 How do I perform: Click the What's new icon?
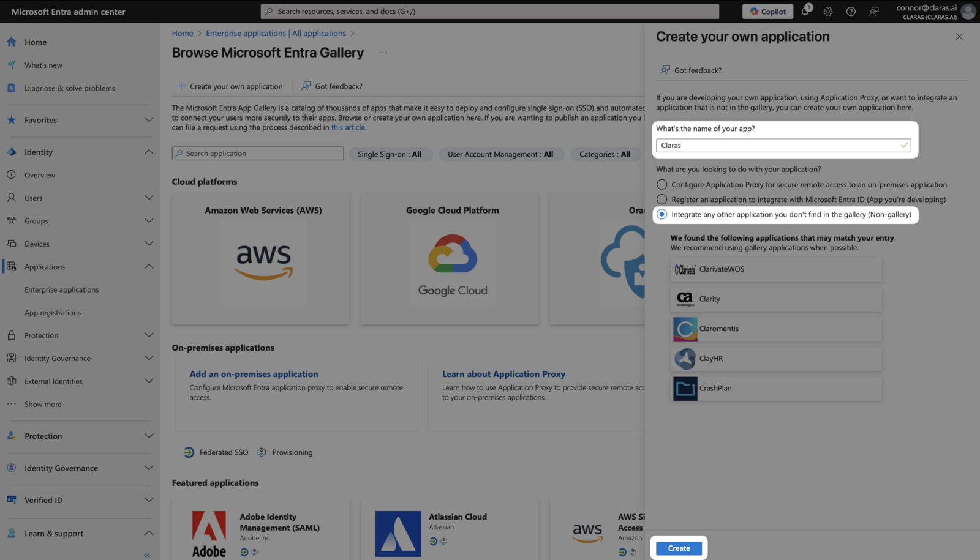[11, 65]
